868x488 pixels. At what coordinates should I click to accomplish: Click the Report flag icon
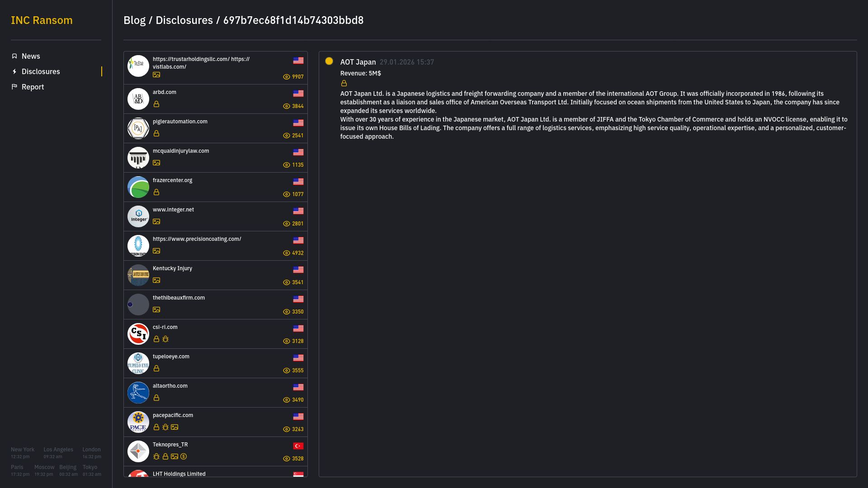point(14,87)
